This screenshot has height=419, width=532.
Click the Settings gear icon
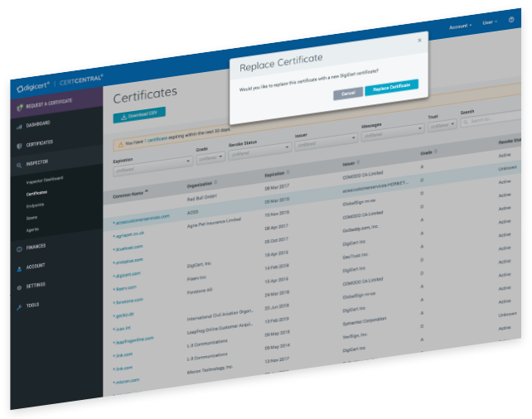coord(19,288)
